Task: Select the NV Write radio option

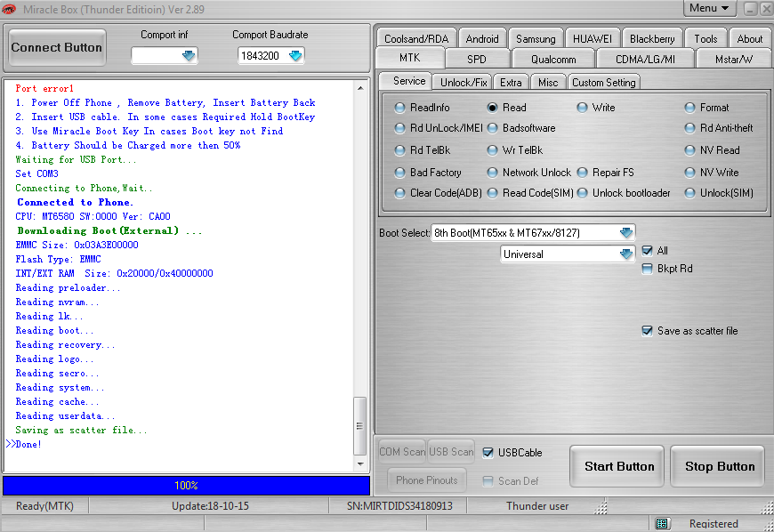Action: [x=689, y=173]
